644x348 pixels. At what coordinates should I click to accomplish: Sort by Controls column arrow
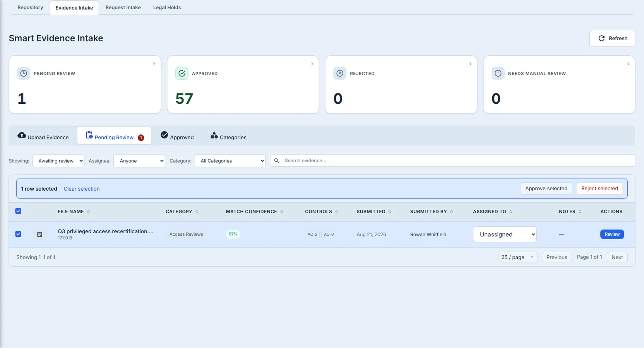pos(337,212)
